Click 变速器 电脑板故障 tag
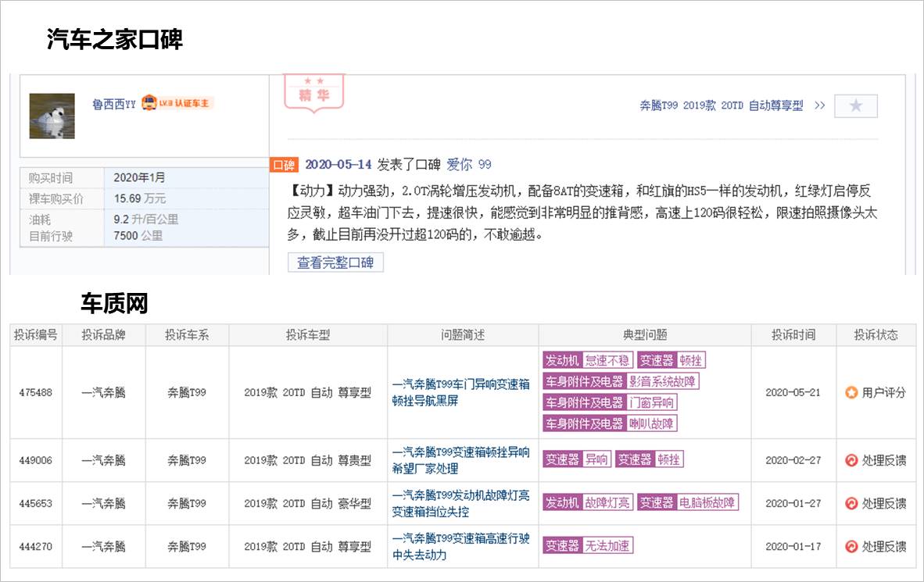 pos(688,502)
